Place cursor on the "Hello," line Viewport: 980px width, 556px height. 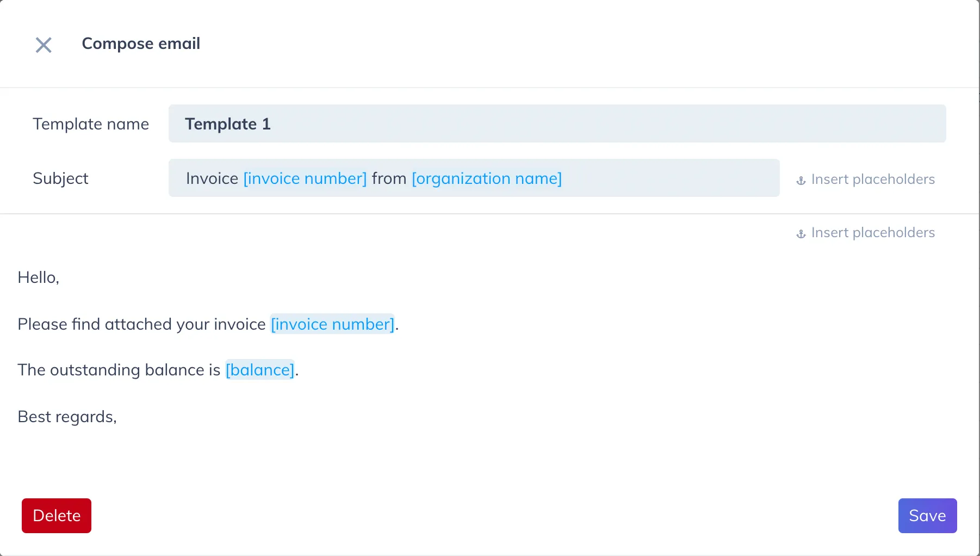(38, 277)
